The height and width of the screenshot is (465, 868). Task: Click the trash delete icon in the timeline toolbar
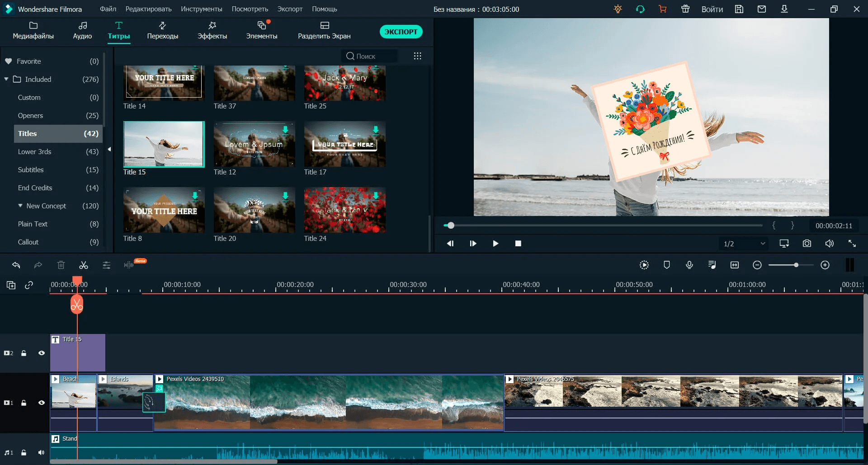[61, 265]
